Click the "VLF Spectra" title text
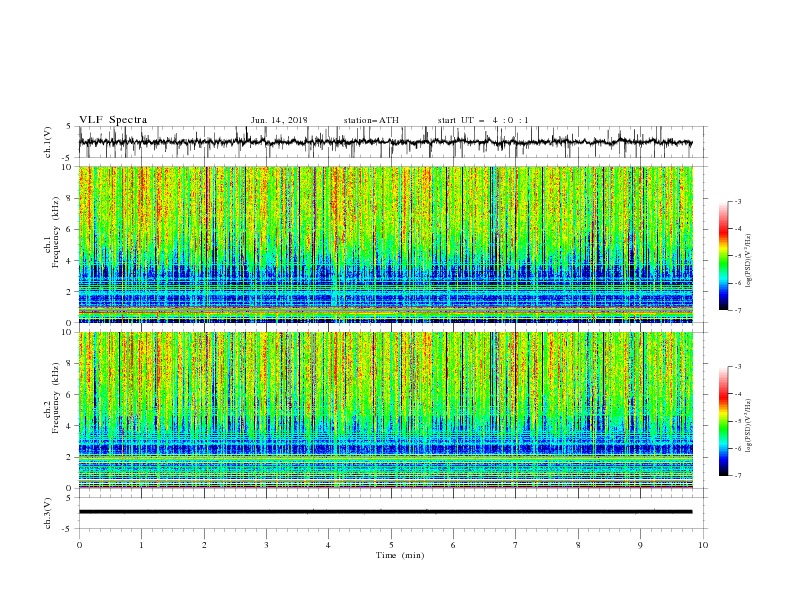The height and width of the screenshot is (612, 792). click(x=113, y=120)
